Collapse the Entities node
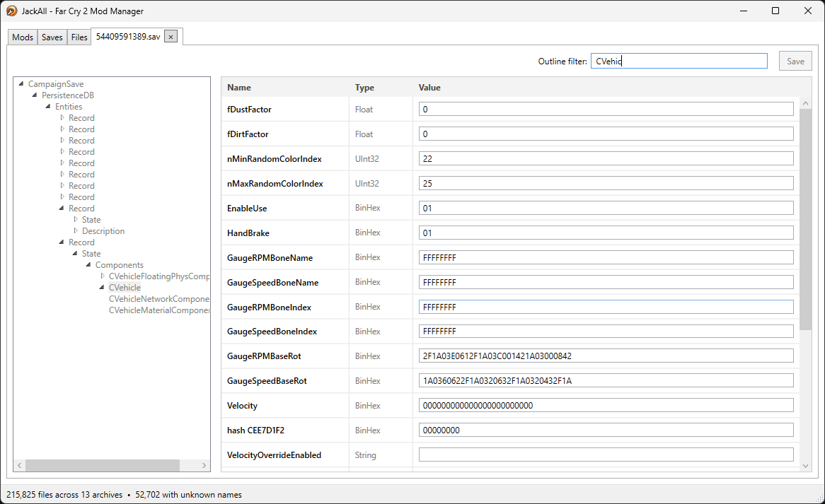The width and height of the screenshot is (825, 504). (48, 106)
